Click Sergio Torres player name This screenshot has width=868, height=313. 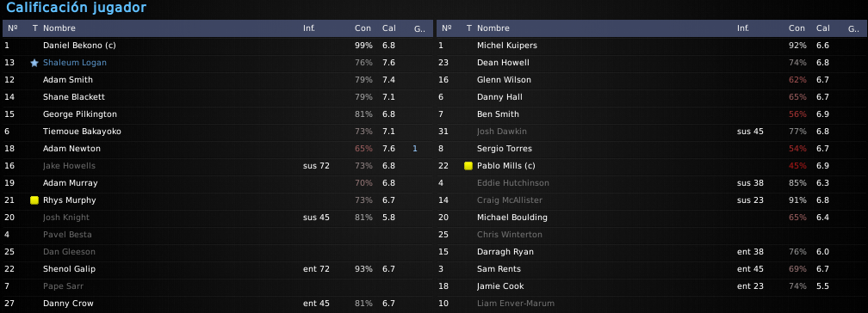tap(505, 149)
